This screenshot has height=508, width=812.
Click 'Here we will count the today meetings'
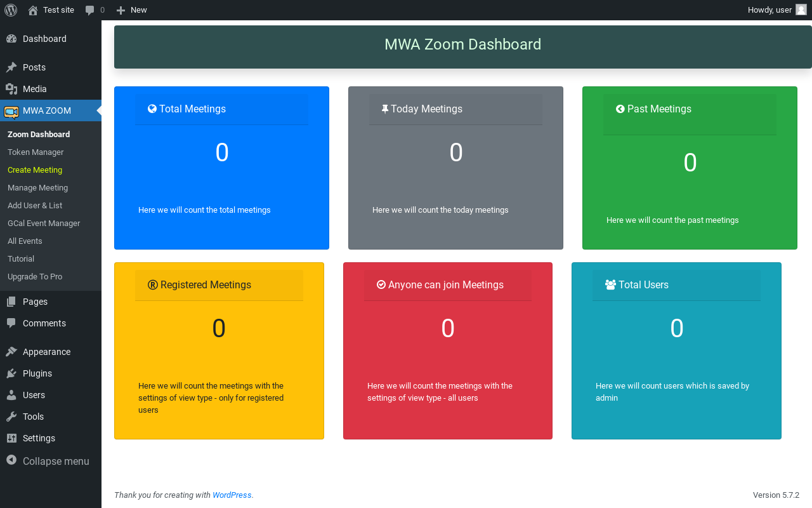(x=440, y=210)
